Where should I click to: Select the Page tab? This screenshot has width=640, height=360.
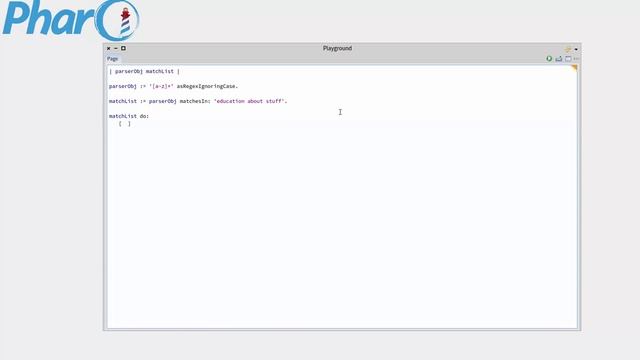(112, 59)
